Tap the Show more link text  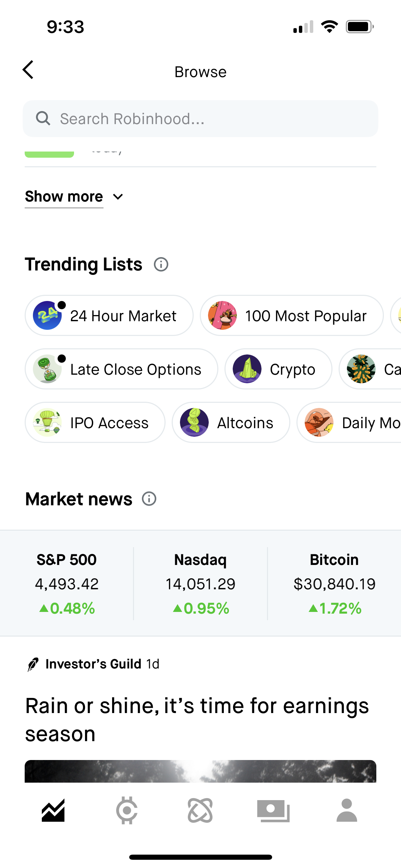pos(64,196)
